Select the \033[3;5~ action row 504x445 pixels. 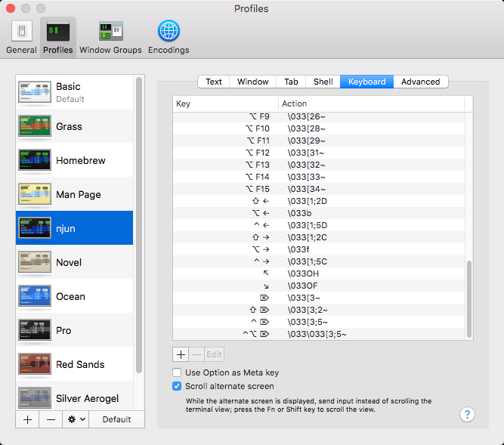click(319, 322)
